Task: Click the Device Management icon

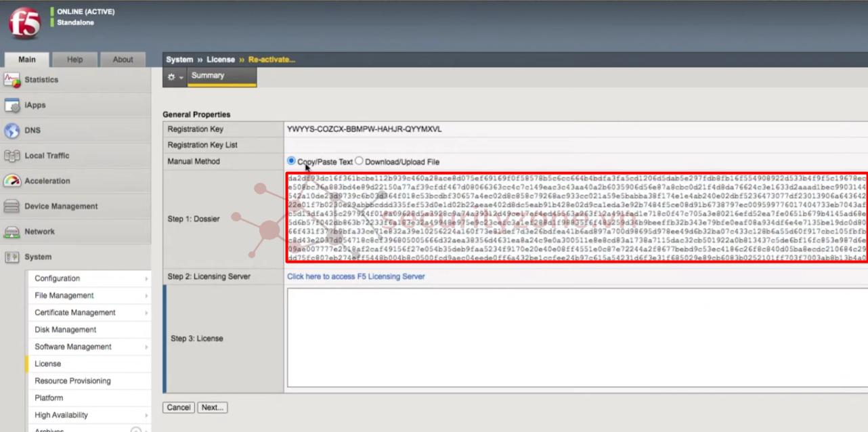Action: [x=12, y=207]
